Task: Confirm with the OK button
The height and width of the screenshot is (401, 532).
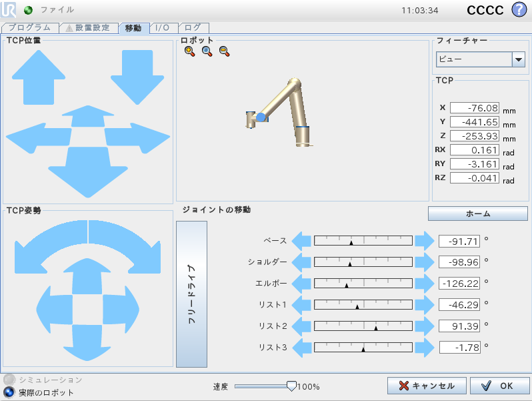Action: coord(499,386)
